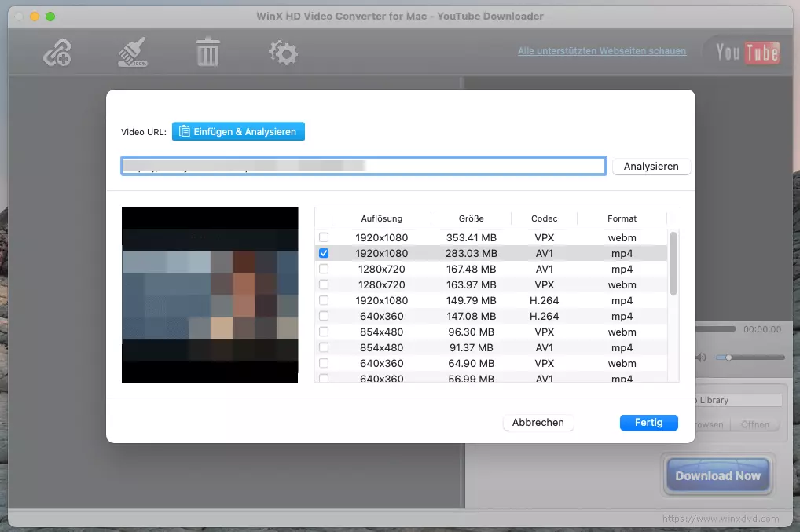Check the 1920x1080 353.41 MB webm row

point(324,237)
